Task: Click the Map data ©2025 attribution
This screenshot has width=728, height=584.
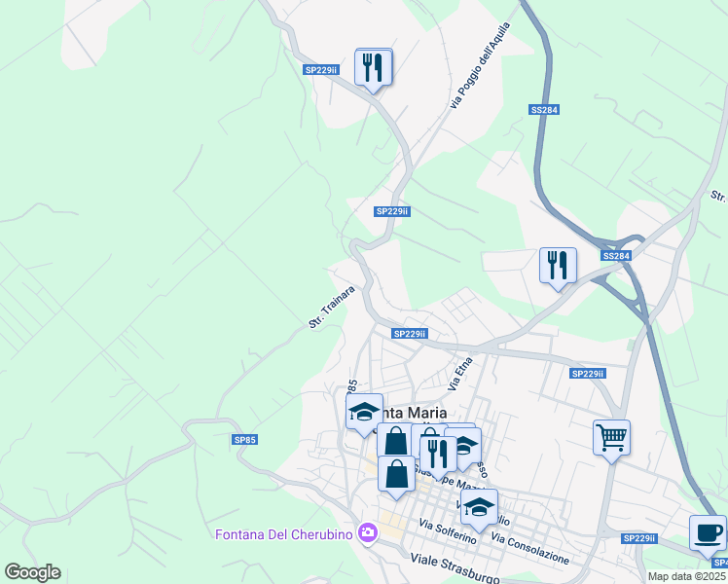Action: point(687,576)
